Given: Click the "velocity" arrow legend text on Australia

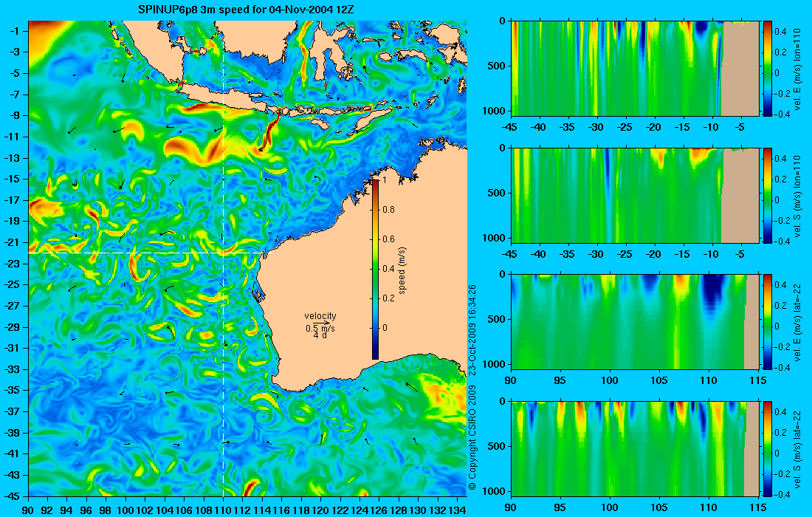Looking at the screenshot, I should click(x=320, y=316).
